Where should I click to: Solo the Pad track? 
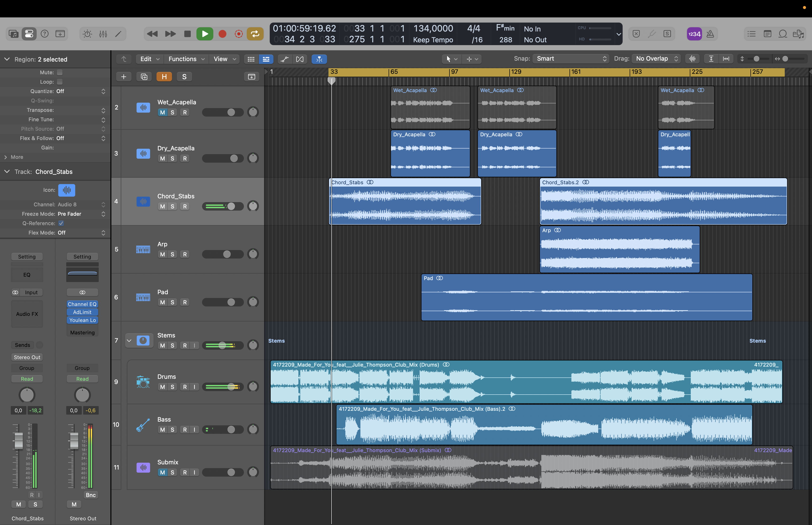172,302
